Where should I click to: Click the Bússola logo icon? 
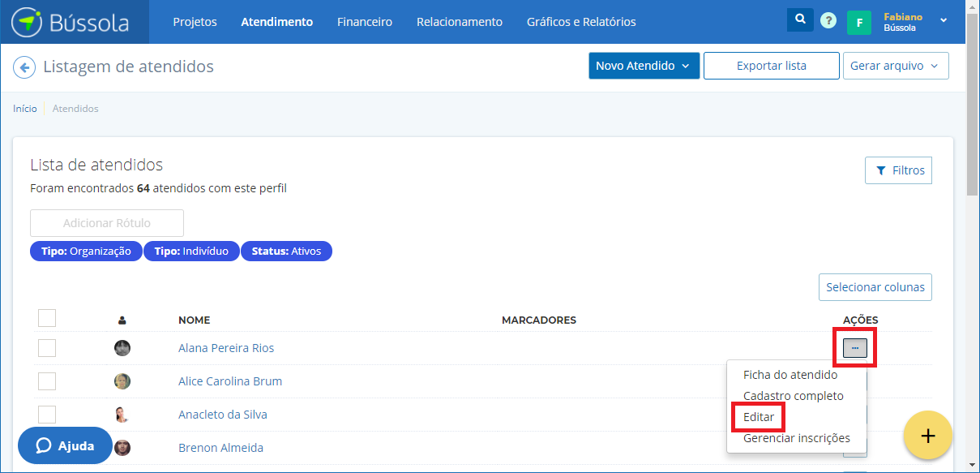(28, 22)
